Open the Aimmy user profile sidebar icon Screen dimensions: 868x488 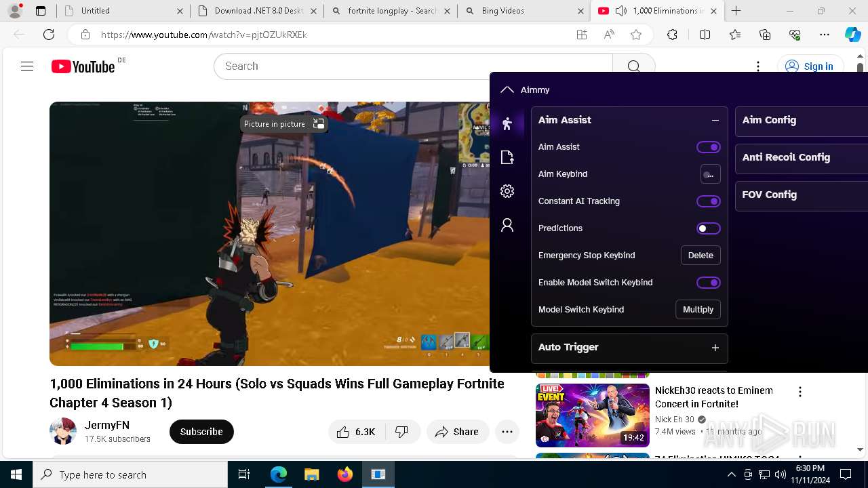coord(507,225)
